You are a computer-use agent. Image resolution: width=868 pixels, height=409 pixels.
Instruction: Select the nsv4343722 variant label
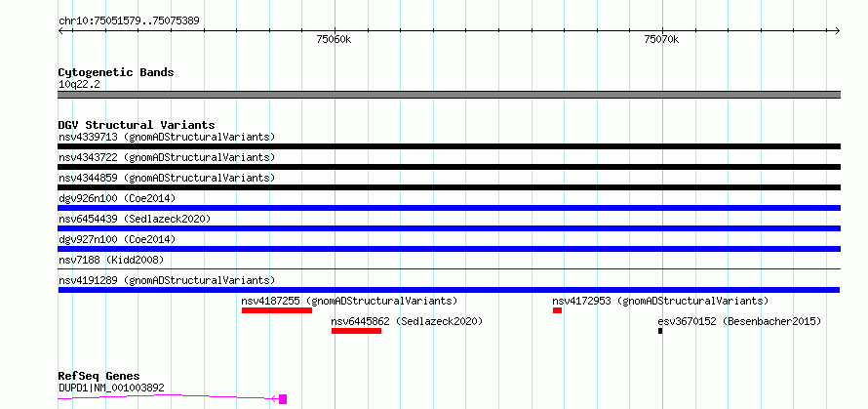tap(167, 157)
